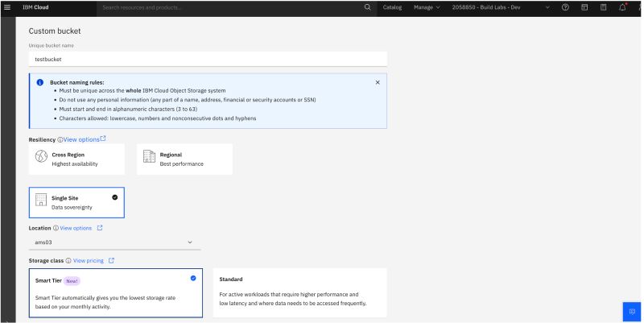The width and height of the screenshot is (644, 323).
Task: Dismiss the bucket naming rules notice
Action: click(378, 82)
